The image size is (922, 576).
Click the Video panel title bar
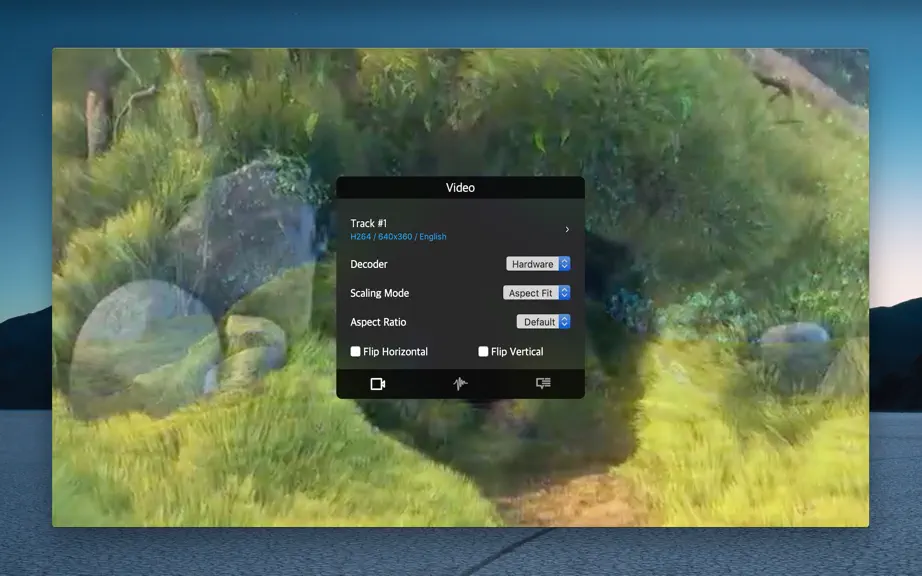coord(460,187)
